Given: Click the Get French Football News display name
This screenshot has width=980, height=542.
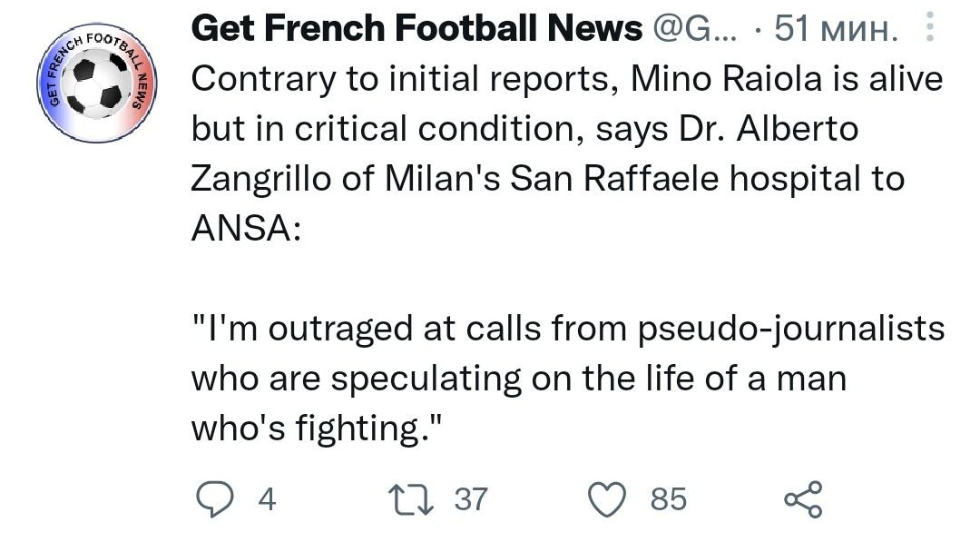Looking at the screenshot, I should point(417,30).
